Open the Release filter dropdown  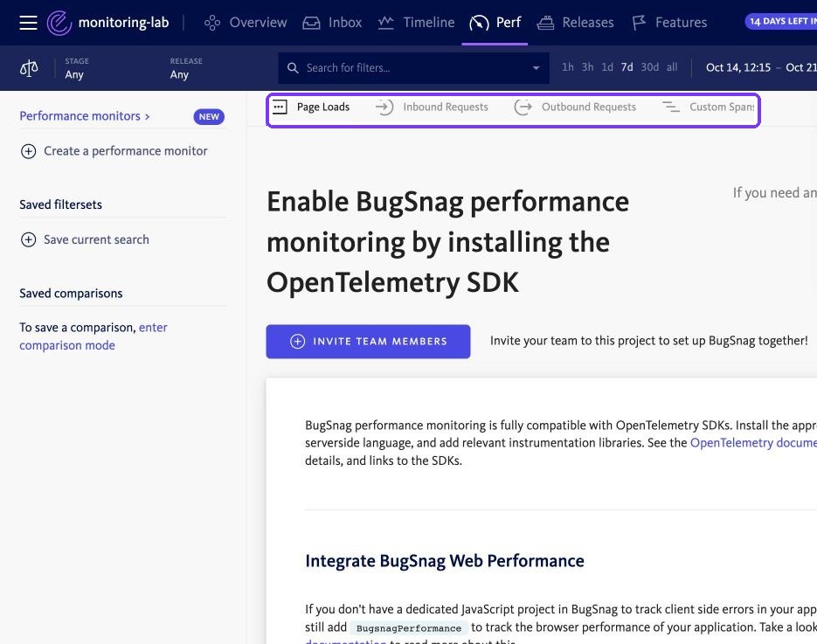[x=186, y=68]
